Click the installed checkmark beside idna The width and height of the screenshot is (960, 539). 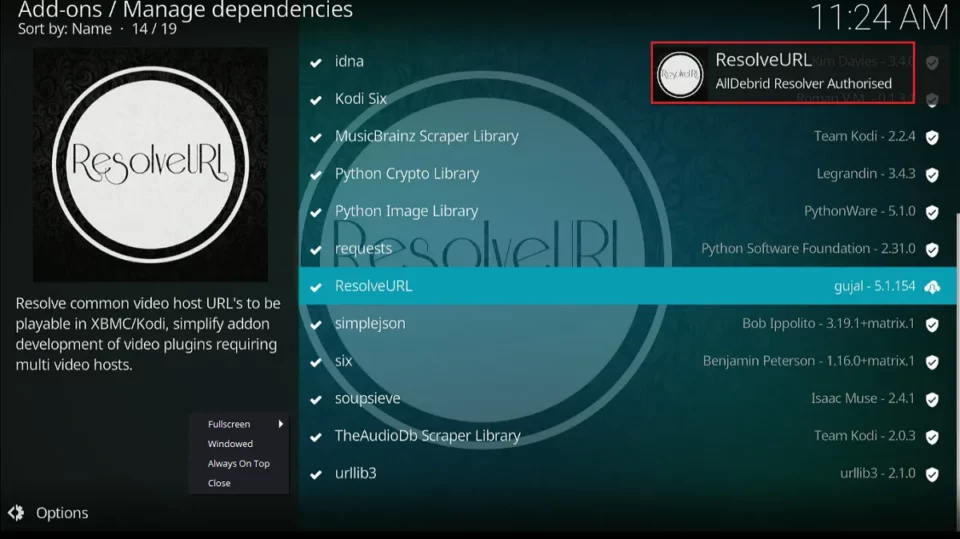coord(316,62)
